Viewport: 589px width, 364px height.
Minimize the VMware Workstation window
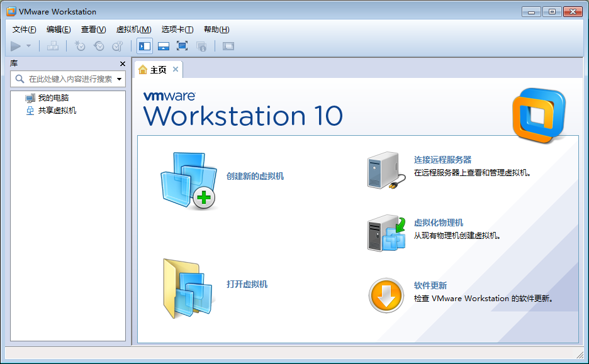click(531, 12)
